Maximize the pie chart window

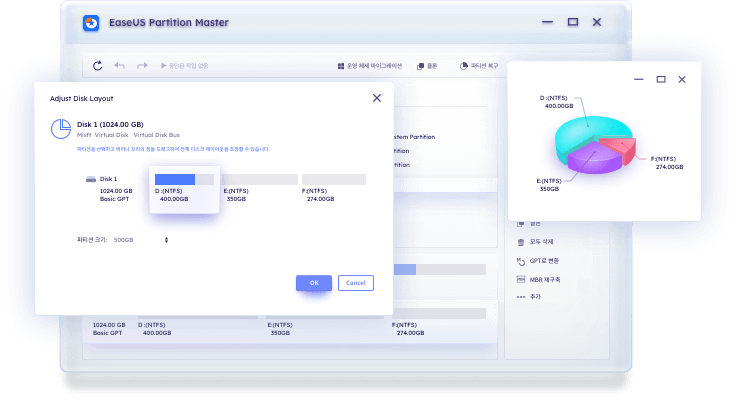[661, 79]
